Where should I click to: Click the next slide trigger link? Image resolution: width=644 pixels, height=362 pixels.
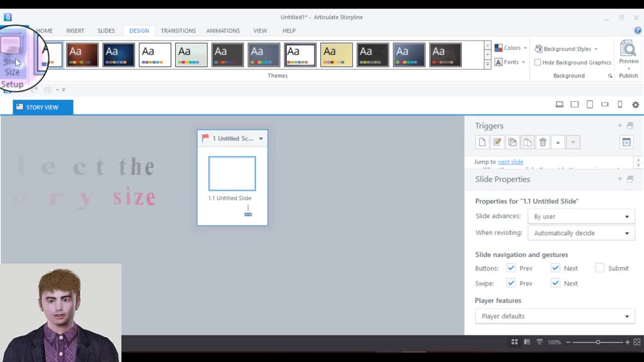(x=510, y=162)
